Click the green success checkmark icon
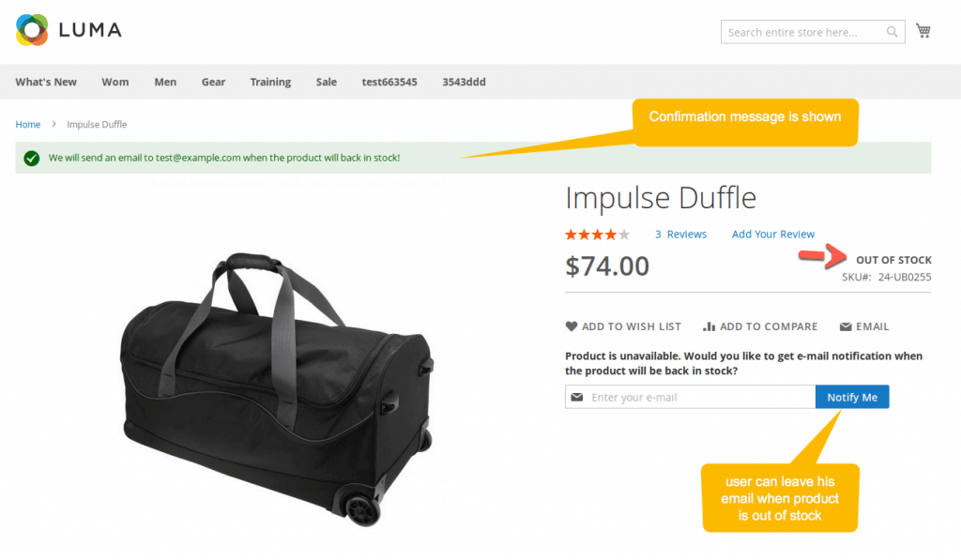Screen dimensions: 961x560 click(31, 159)
